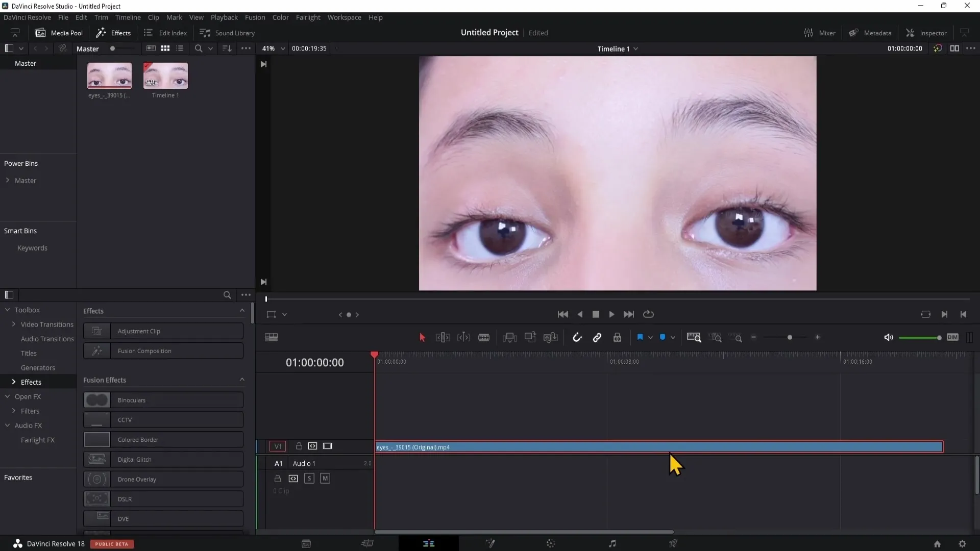Lock the V1 video track

click(x=299, y=446)
